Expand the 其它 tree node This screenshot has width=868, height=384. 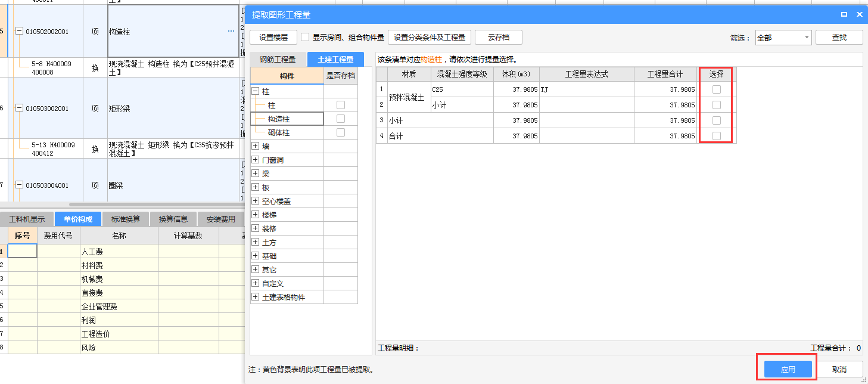(x=256, y=270)
